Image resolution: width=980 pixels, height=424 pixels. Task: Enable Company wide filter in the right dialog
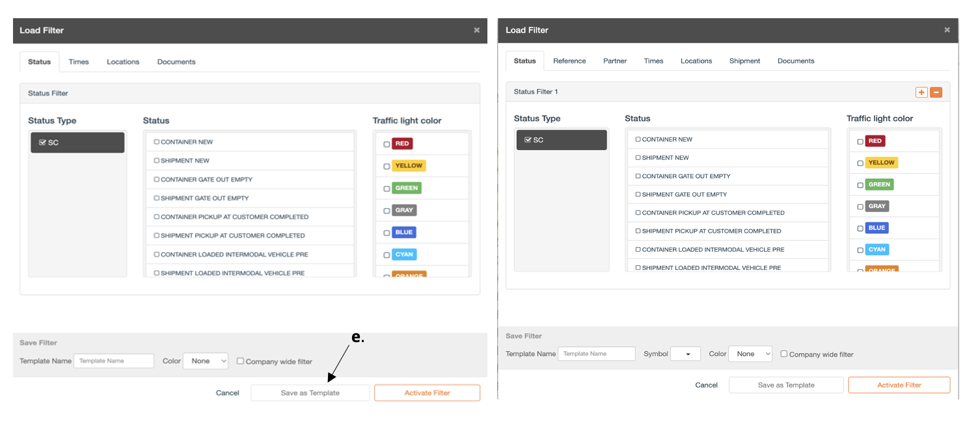click(x=784, y=354)
